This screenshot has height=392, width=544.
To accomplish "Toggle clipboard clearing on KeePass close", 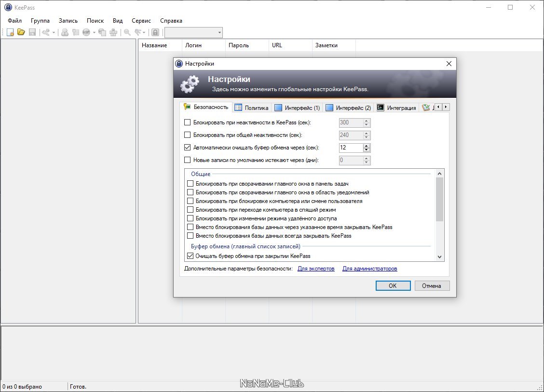I will tap(190, 256).
